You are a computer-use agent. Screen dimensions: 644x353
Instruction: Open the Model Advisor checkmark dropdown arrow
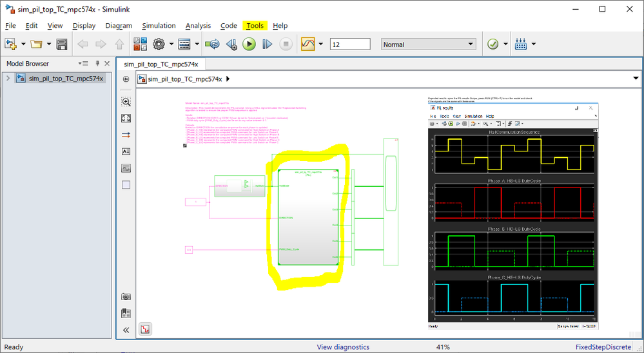[505, 44]
